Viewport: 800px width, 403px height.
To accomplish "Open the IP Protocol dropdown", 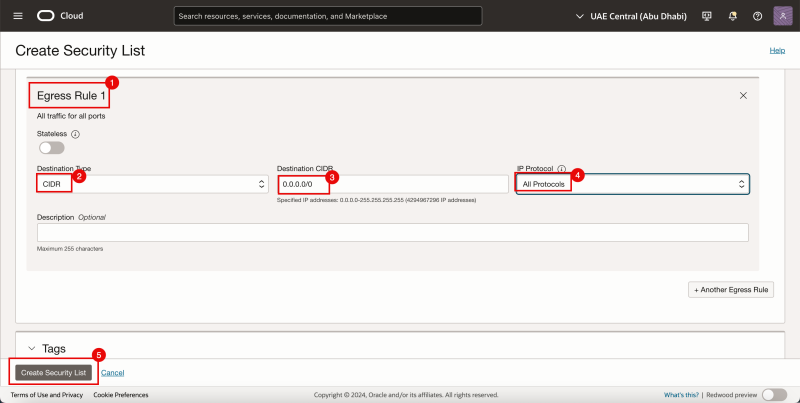I will coord(632,184).
